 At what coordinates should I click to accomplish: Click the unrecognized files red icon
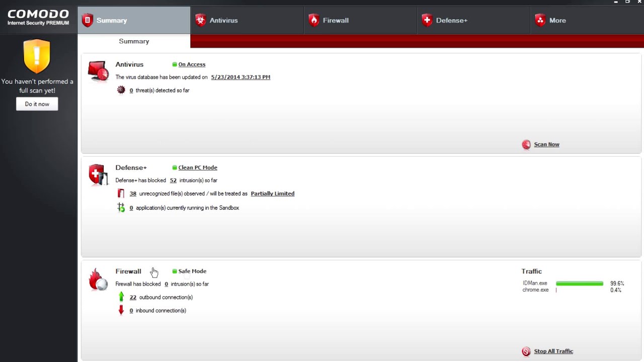pos(121,194)
